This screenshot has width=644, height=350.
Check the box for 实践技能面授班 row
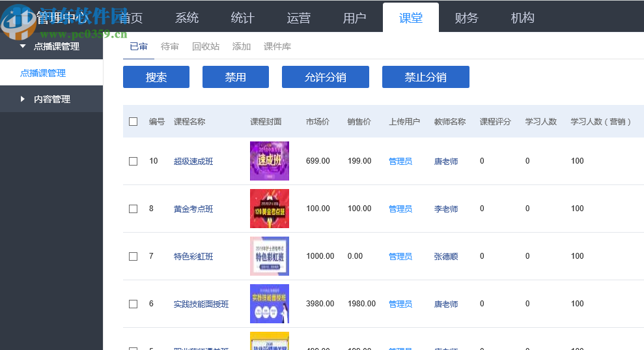point(133,304)
